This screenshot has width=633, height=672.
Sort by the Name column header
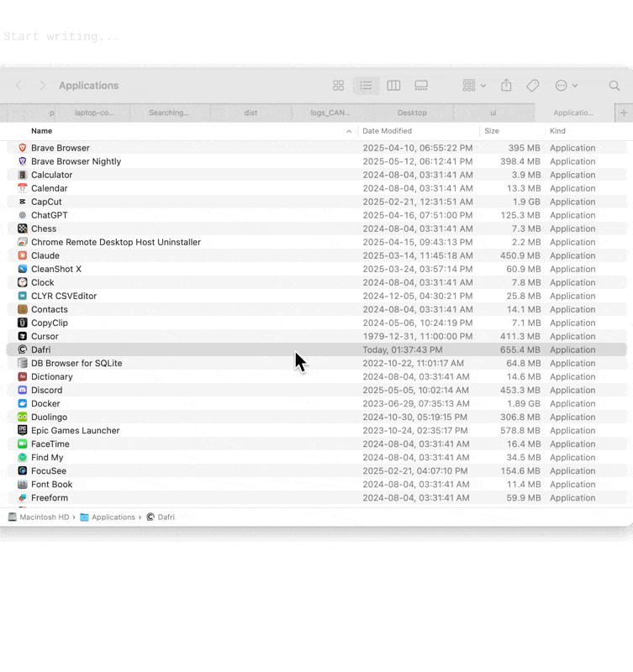tap(41, 131)
